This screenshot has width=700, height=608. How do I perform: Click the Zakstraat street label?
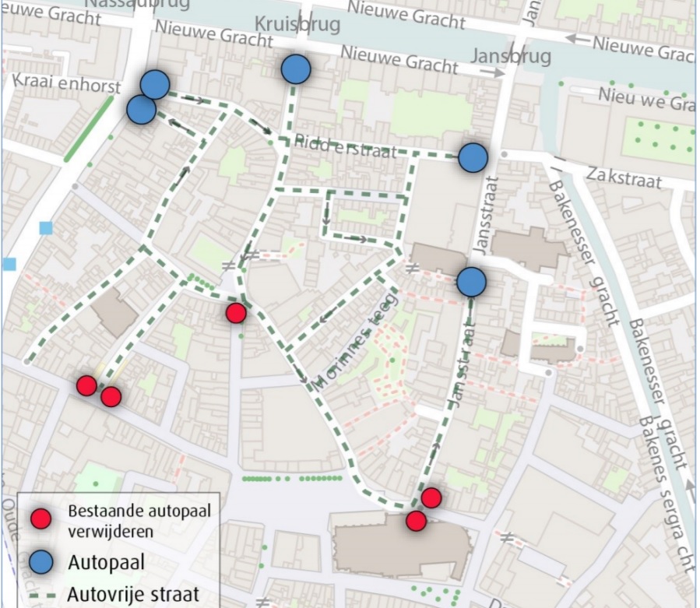point(624,177)
